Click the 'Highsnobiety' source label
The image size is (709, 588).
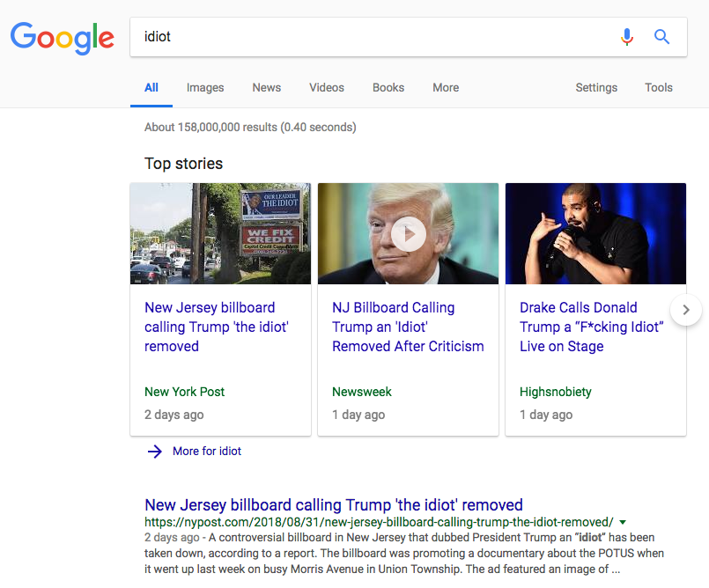tap(555, 392)
